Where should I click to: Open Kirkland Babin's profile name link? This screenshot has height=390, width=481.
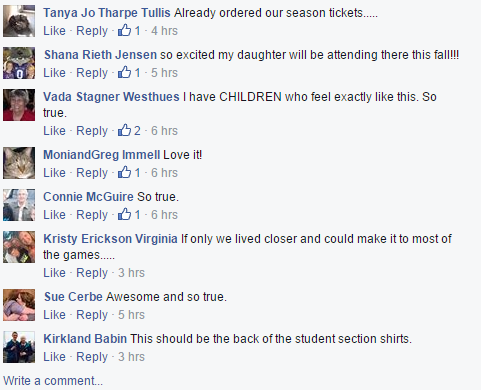(x=85, y=339)
